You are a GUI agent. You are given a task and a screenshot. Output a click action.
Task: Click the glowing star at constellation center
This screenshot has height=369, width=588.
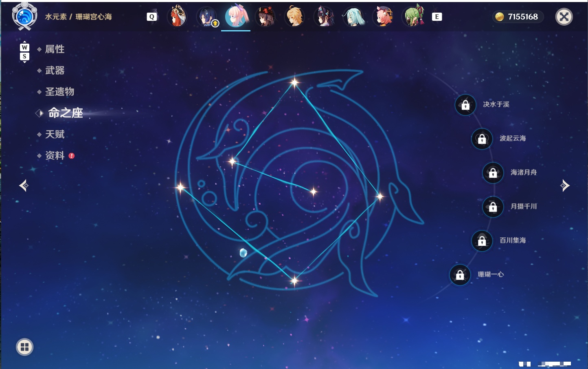[x=313, y=191]
